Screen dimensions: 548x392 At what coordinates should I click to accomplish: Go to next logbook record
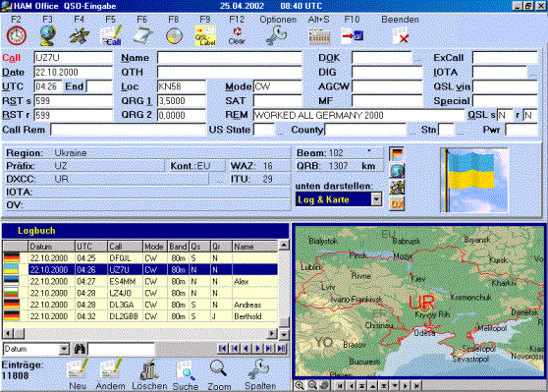coord(258,349)
